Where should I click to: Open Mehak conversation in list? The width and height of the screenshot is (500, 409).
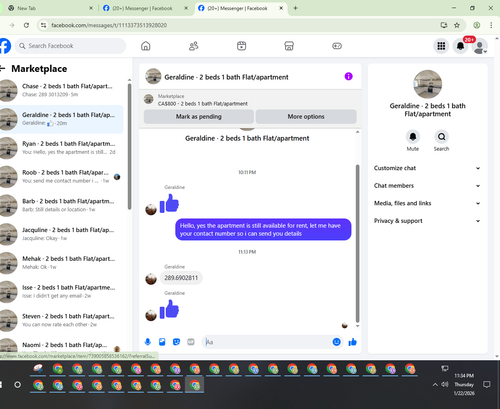(62, 263)
